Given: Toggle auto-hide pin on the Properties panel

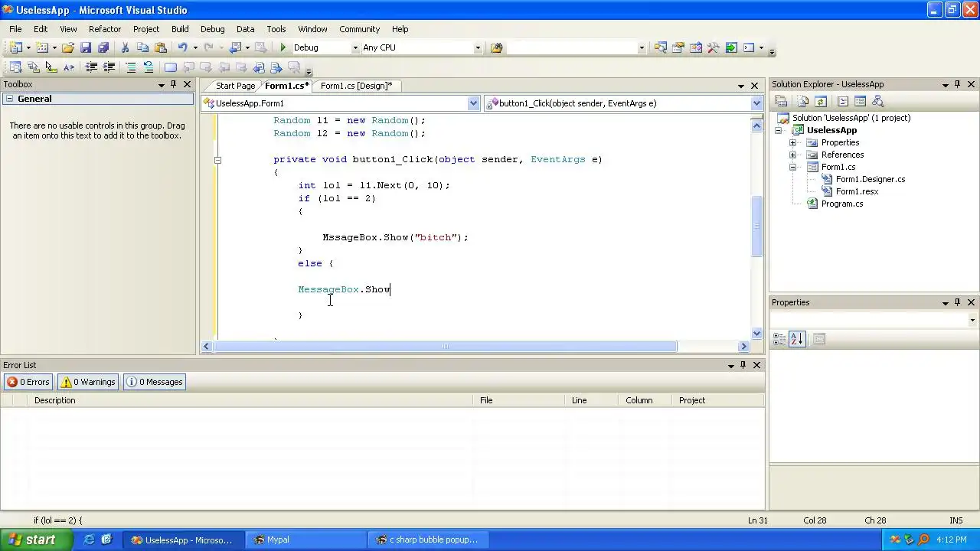Looking at the screenshot, I should coord(958,302).
